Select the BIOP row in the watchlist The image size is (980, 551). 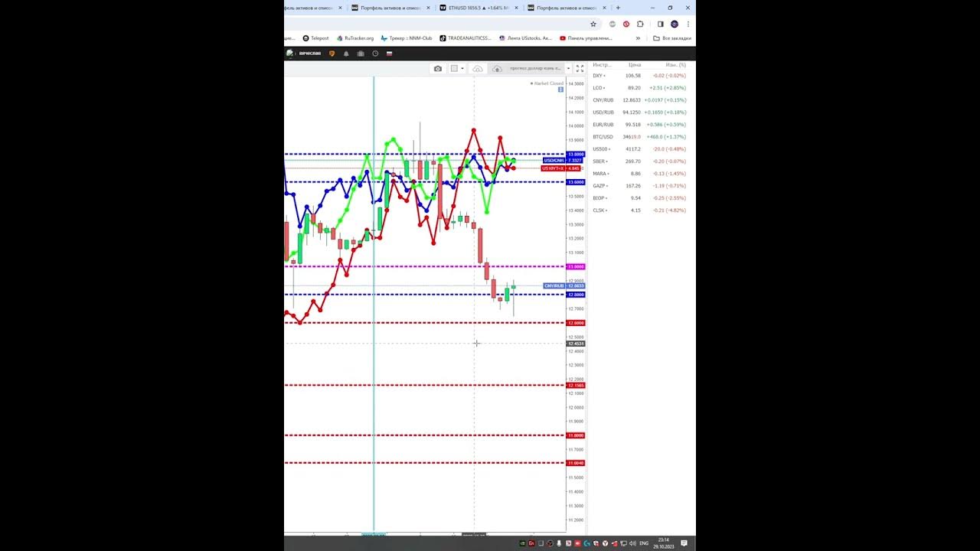pos(640,198)
